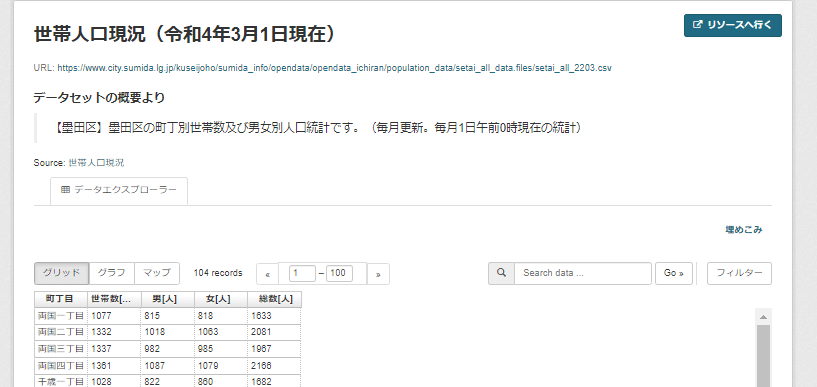The height and width of the screenshot is (387, 817).
Task: Go to previous records page arrow
Action: (x=268, y=274)
